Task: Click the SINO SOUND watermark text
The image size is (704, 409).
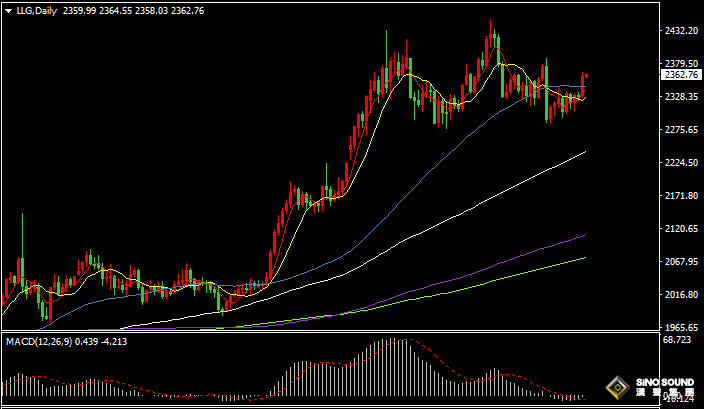Action: [665, 382]
